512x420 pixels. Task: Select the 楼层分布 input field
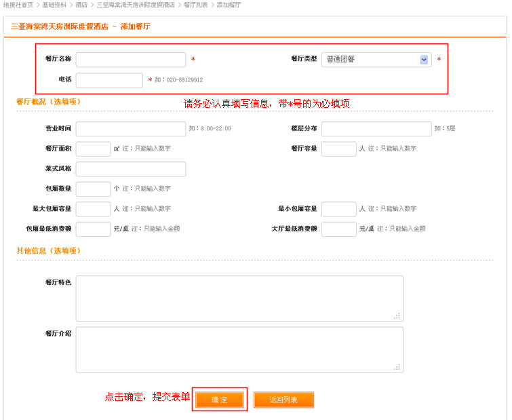coord(376,129)
